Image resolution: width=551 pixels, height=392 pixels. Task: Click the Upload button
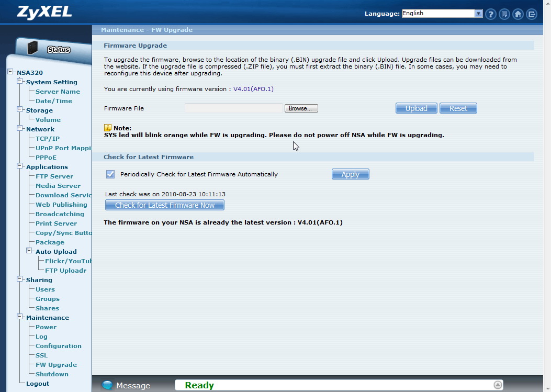click(x=417, y=108)
